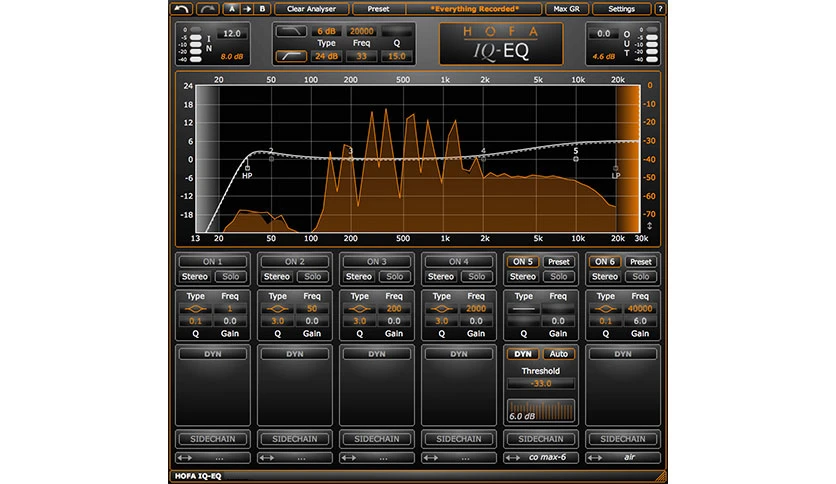Select the low-pass filter shape icon
This screenshot has width=836, height=484.
point(291,31)
